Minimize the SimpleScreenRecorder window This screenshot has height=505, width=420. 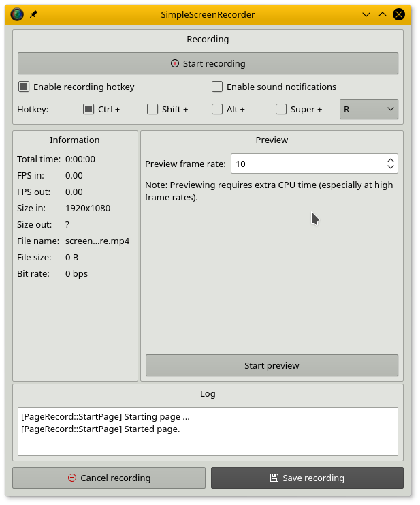pos(367,14)
